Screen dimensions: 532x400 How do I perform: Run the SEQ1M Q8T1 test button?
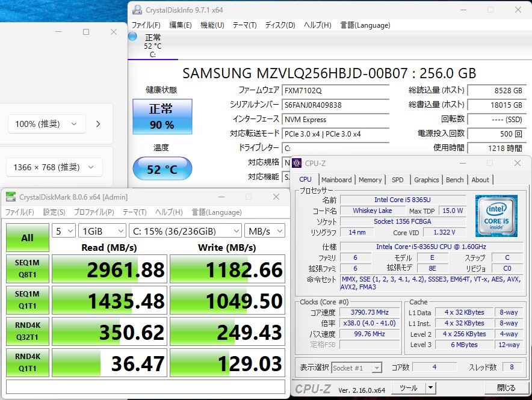pyautogui.click(x=28, y=269)
